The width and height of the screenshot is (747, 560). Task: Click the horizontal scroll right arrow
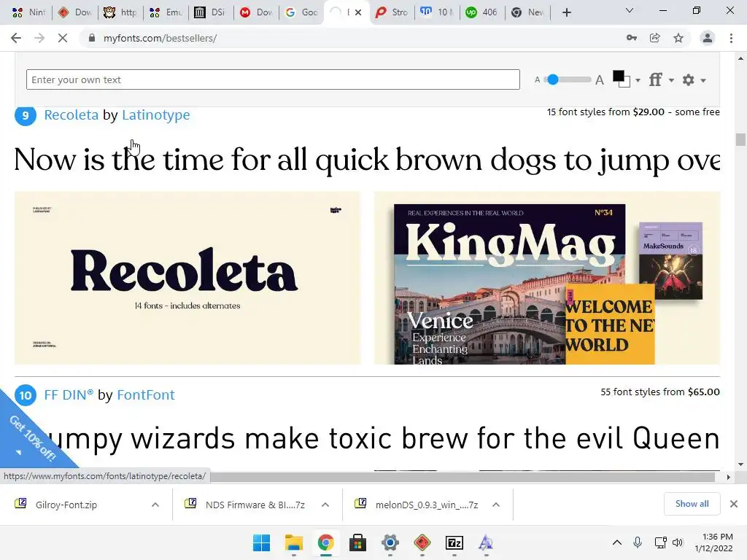729,477
